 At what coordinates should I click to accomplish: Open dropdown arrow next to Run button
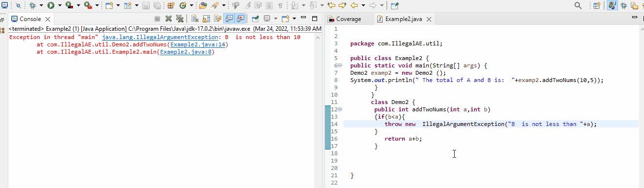coord(60,5)
